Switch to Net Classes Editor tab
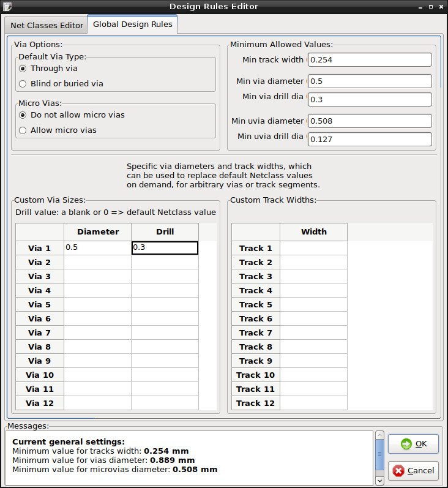 [x=47, y=25]
